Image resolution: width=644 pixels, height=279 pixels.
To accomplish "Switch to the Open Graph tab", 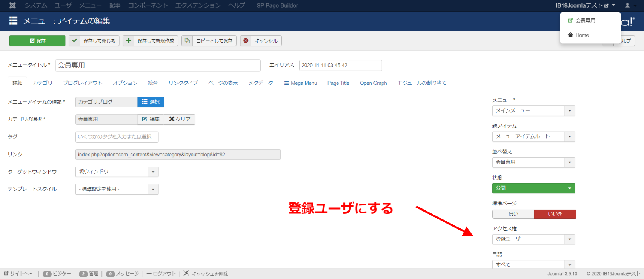I will click(x=373, y=83).
